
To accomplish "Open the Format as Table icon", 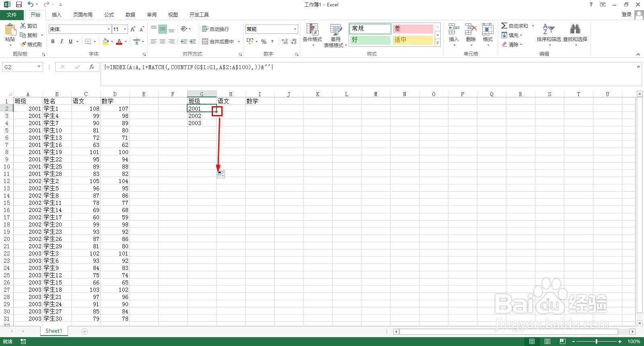I will pos(336,29).
